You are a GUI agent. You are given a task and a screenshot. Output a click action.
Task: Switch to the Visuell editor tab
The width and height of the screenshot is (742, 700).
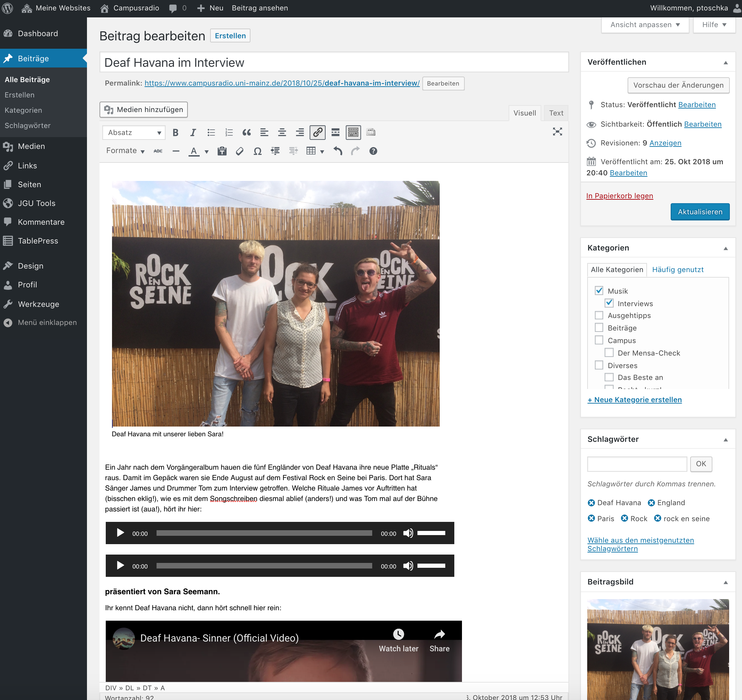pyautogui.click(x=524, y=113)
